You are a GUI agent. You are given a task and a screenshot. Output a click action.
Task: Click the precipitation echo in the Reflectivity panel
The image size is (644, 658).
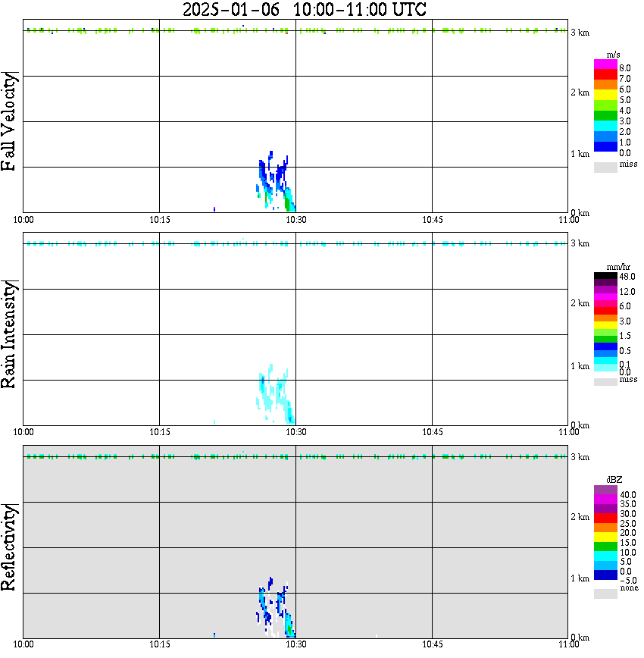coord(276,607)
